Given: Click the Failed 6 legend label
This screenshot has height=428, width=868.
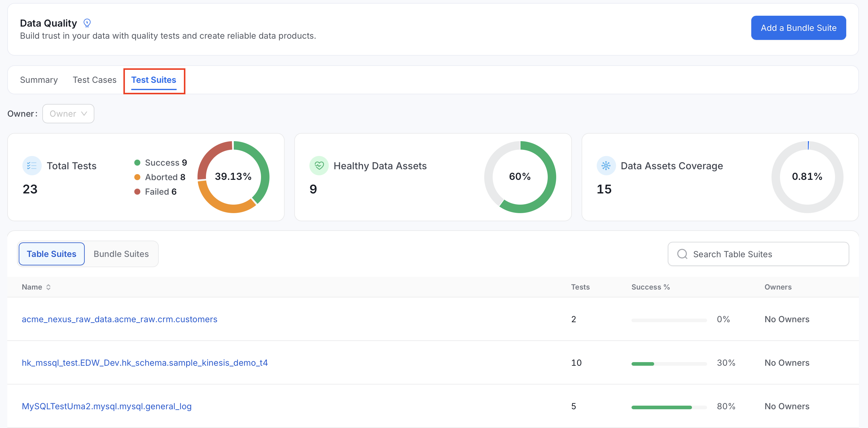Looking at the screenshot, I should click(161, 192).
